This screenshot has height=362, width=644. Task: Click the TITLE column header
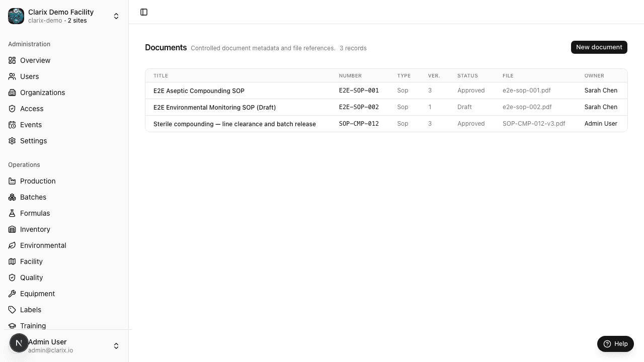160,76
